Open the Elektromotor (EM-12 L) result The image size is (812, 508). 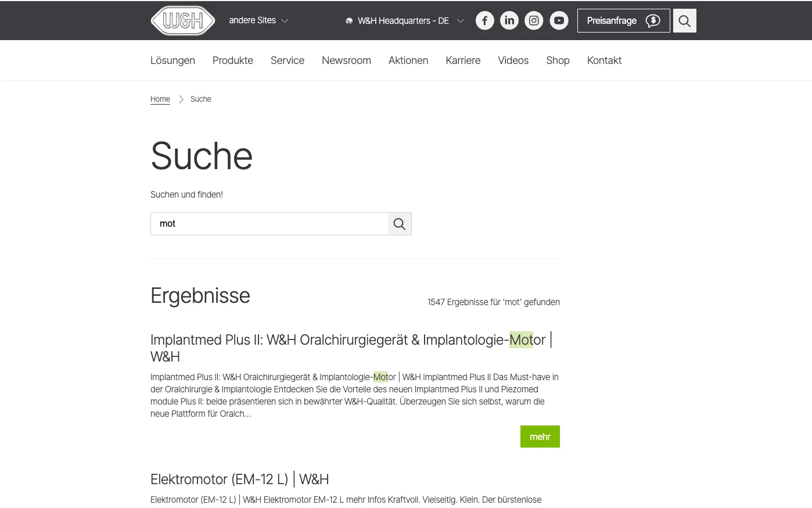239,480
